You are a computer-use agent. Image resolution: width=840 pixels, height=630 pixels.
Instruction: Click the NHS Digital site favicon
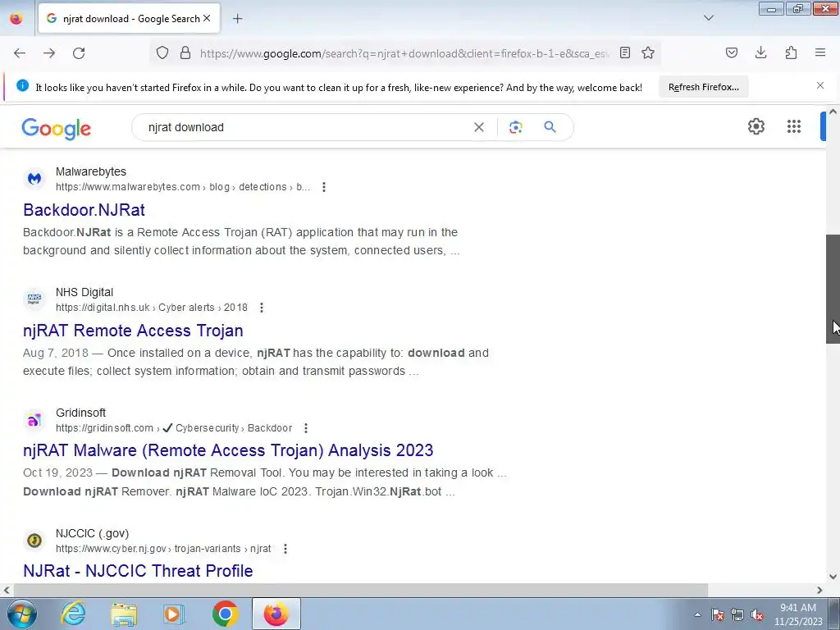coord(34,299)
